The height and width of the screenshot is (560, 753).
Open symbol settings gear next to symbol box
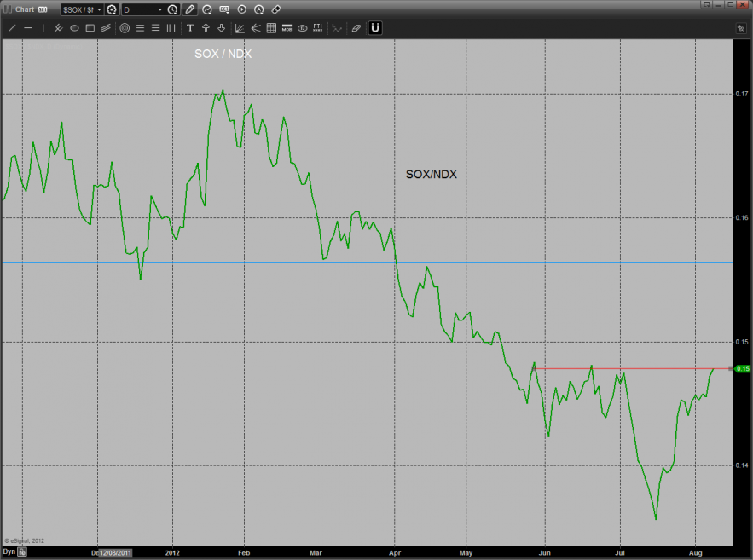pyautogui.click(x=112, y=9)
